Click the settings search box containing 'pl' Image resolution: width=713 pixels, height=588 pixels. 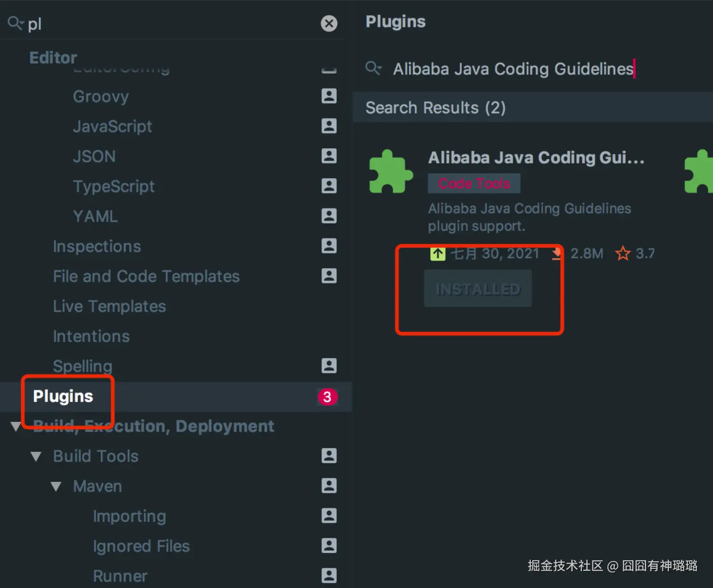172,23
